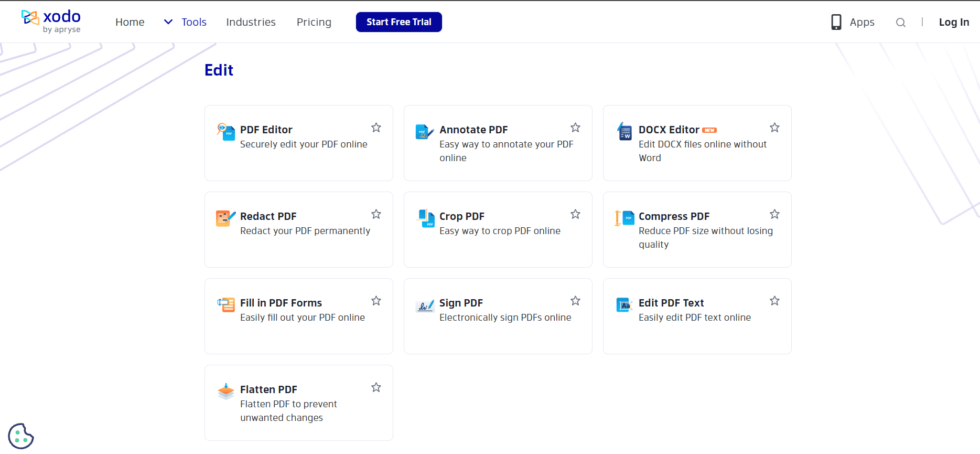Click 'Redact your PDF permanently' text
The width and height of the screenshot is (980, 454).
point(305,231)
